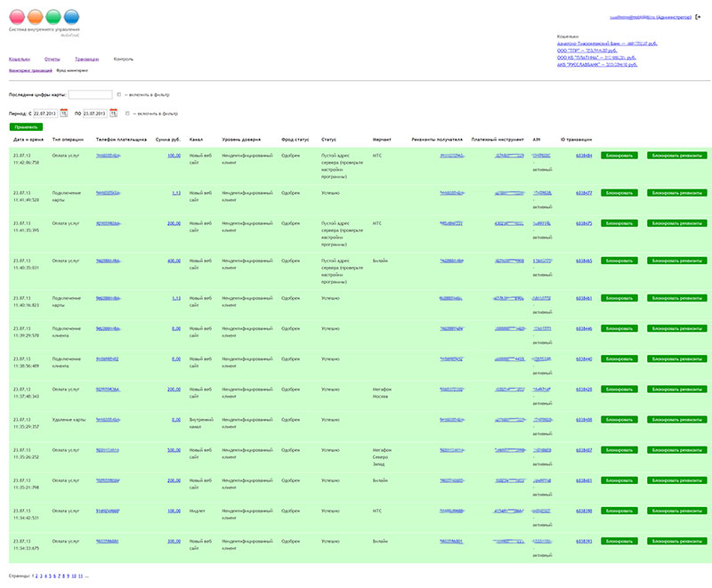Click the colored circles logo
Screen dimensions: 712x588
click(x=43, y=16)
